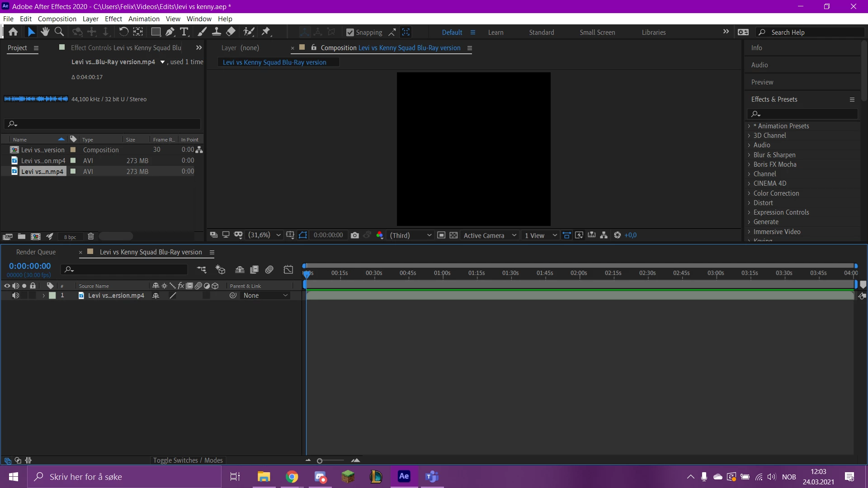Open the magnification ratio dropdown (31,6%)

coord(264,235)
